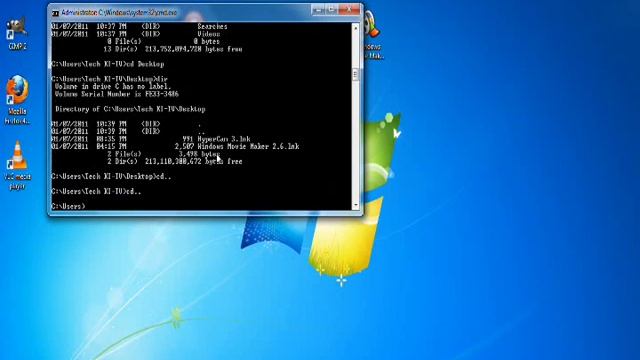The width and height of the screenshot is (640, 360).
Task: Click 'Volume in drive C has no label' line
Action: click(113, 87)
